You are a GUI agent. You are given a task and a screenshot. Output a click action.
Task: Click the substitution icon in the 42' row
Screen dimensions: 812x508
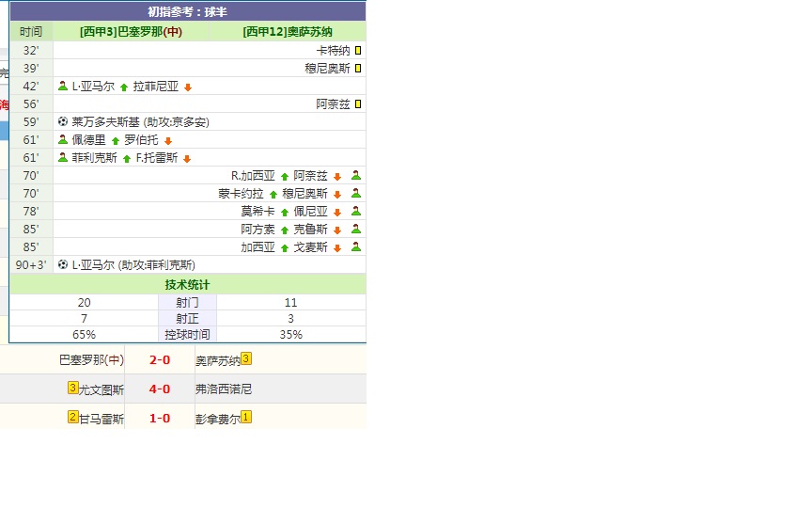63,86
